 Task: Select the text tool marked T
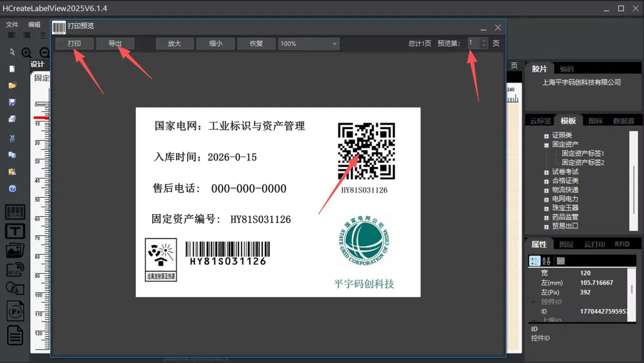(x=15, y=231)
